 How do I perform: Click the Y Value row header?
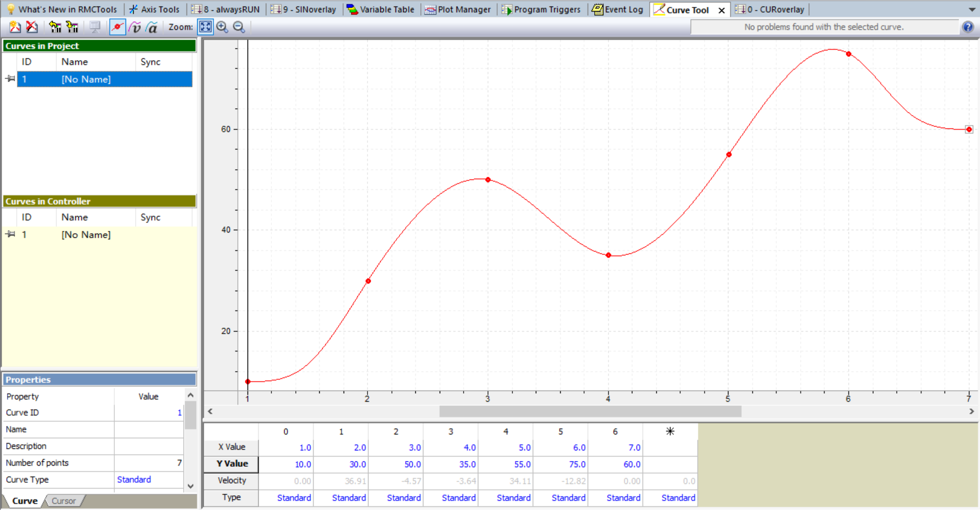coord(232,464)
